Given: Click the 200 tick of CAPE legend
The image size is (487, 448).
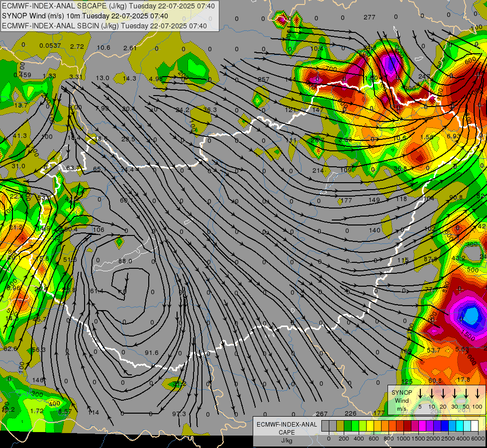Looking at the screenshot, I should coord(344,439).
